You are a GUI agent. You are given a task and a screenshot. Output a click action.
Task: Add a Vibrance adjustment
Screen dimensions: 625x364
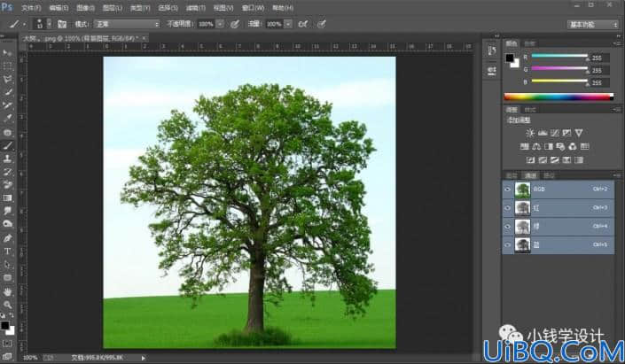[579, 133]
